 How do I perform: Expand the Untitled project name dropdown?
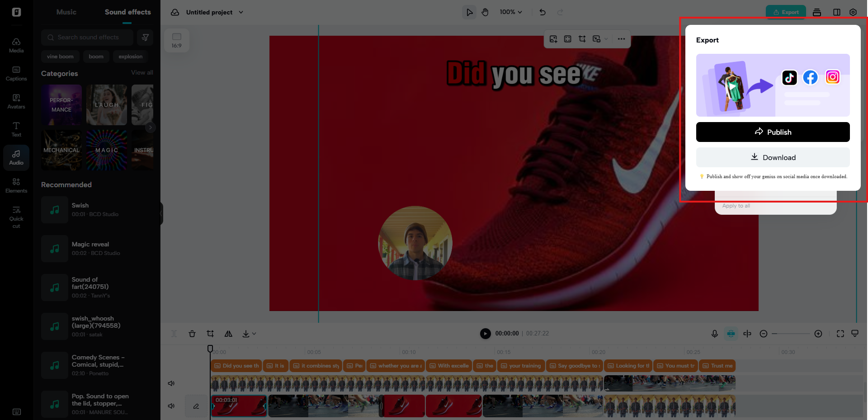(x=241, y=12)
